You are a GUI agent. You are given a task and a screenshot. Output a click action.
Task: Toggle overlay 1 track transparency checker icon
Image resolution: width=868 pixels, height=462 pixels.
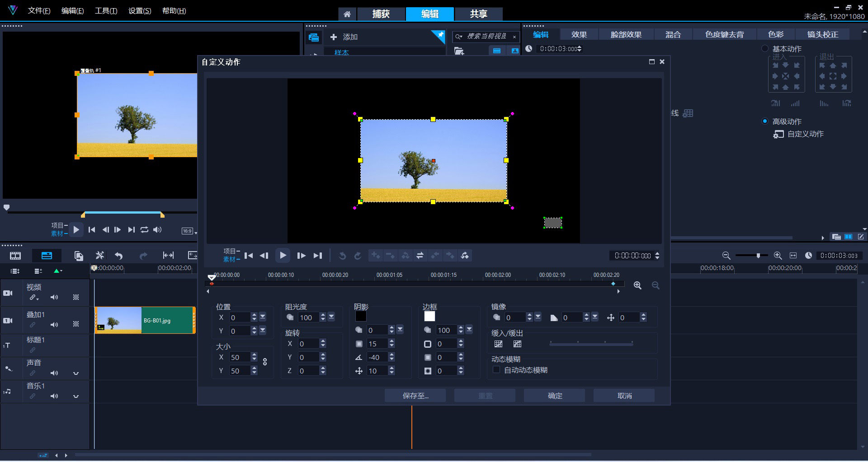click(76, 324)
